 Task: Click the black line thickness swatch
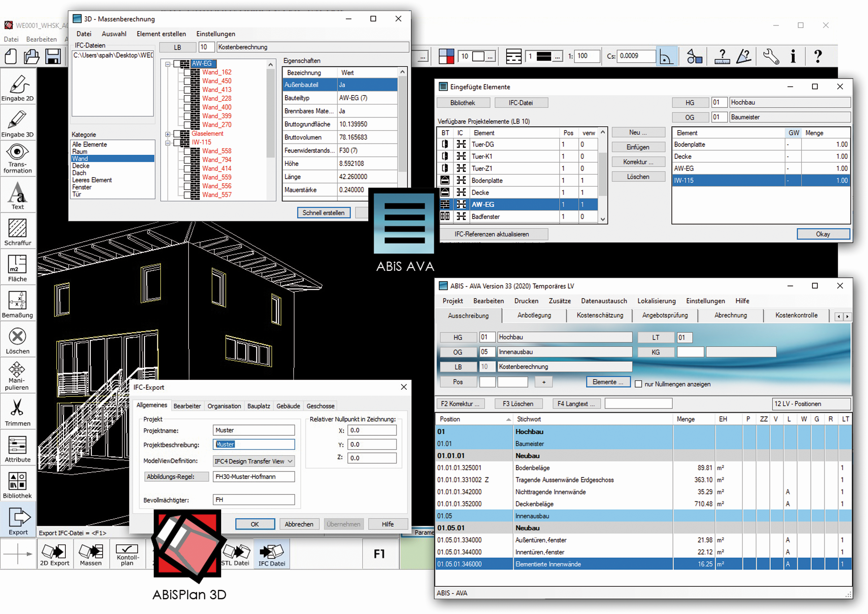click(x=544, y=56)
